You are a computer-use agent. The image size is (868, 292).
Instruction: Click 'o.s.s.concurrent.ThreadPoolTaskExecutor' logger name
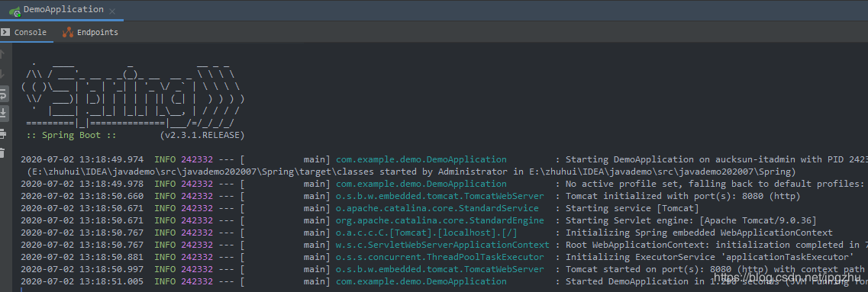pyautogui.click(x=440, y=257)
